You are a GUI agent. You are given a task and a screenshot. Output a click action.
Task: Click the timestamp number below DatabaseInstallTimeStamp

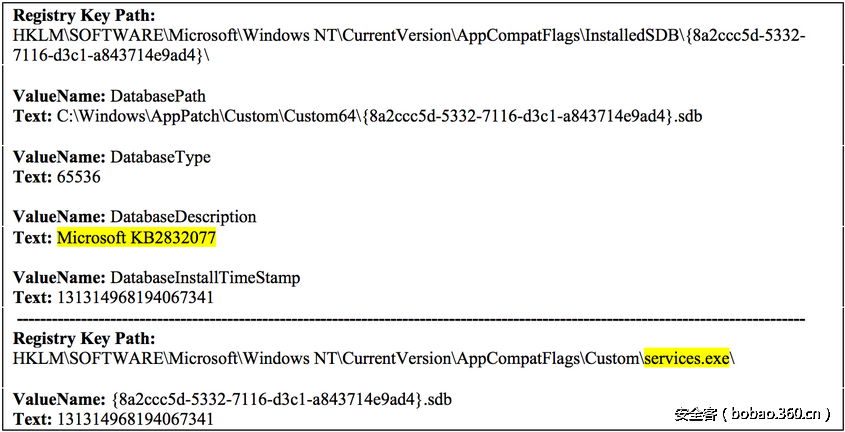tap(135, 297)
